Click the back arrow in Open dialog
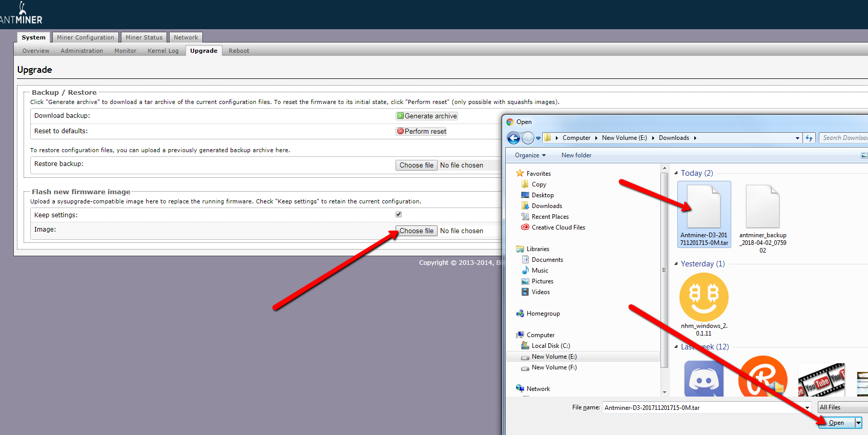868x435 pixels. tap(513, 138)
